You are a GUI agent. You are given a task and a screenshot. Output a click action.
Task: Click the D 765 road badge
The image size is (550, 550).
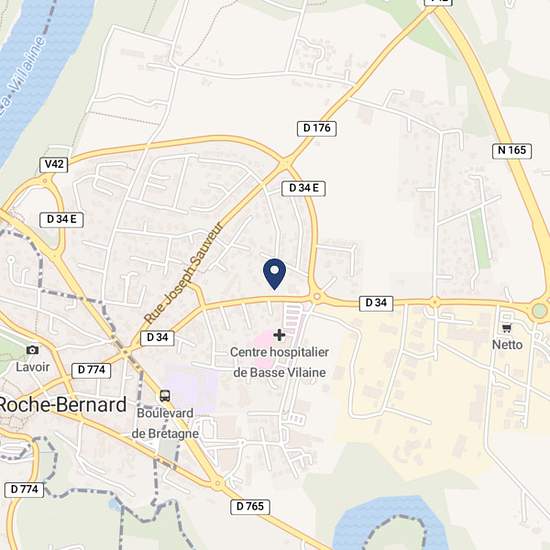tap(250, 507)
